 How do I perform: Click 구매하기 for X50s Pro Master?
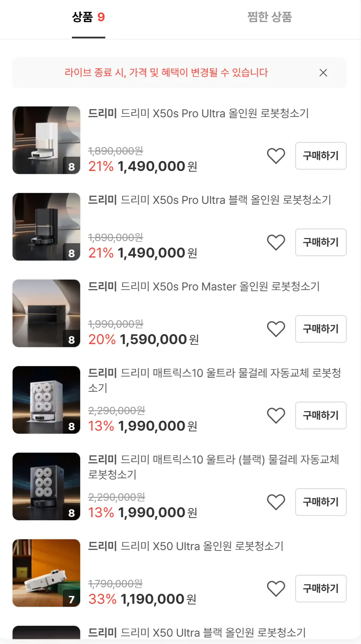(321, 329)
